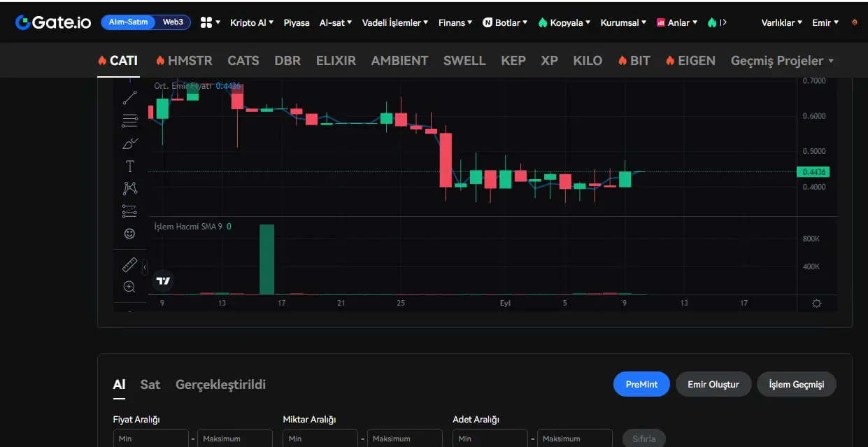Screen dimensions: 868x447
Task: Open chart settings gear icon
Action: [816, 303]
